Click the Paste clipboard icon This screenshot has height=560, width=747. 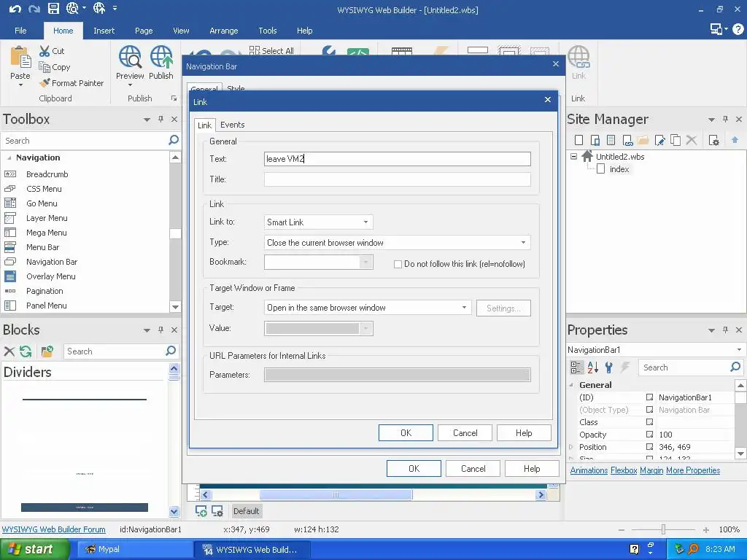20,57
